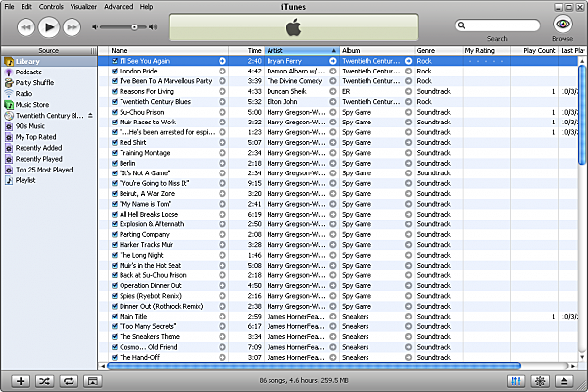Screen dimensions: 588x392
Task: Open the File menu
Action: tap(9, 7)
